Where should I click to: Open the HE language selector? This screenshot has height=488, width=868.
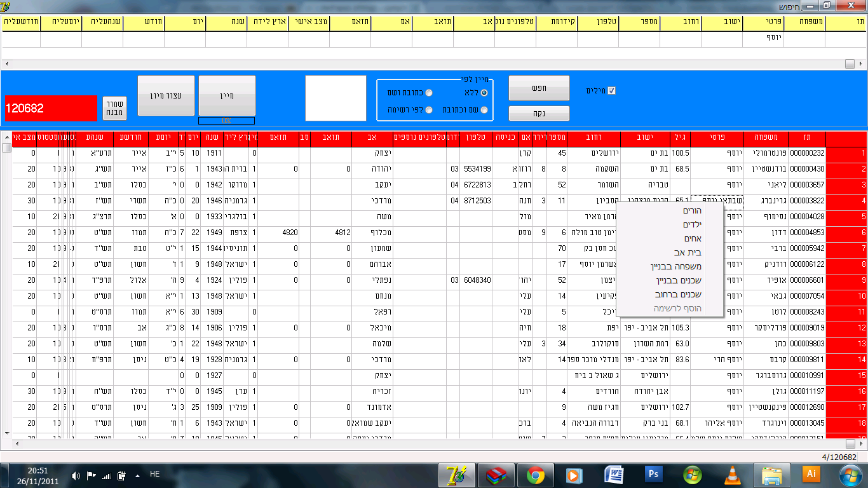(154, 475)
